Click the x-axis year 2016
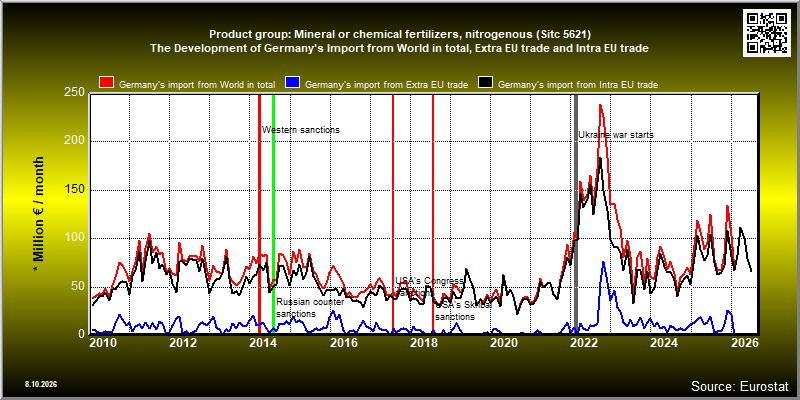800x400 pixels. [342, 342]
